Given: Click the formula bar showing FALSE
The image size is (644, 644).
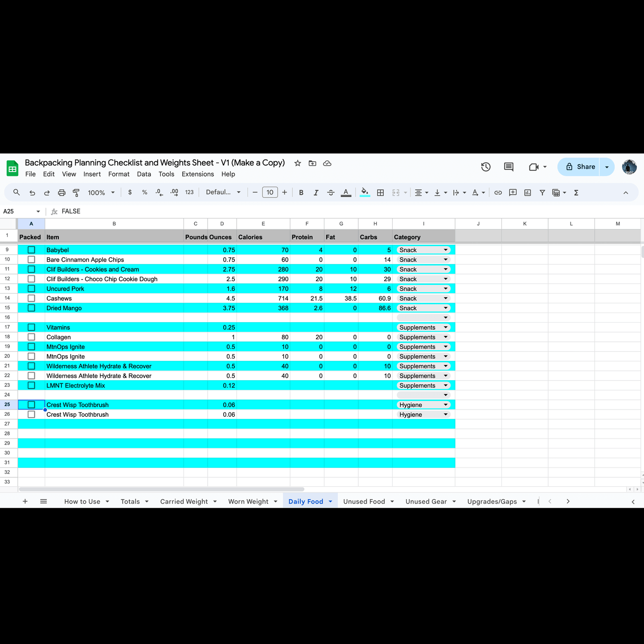Looking at the screenshot, I should 350,211.
